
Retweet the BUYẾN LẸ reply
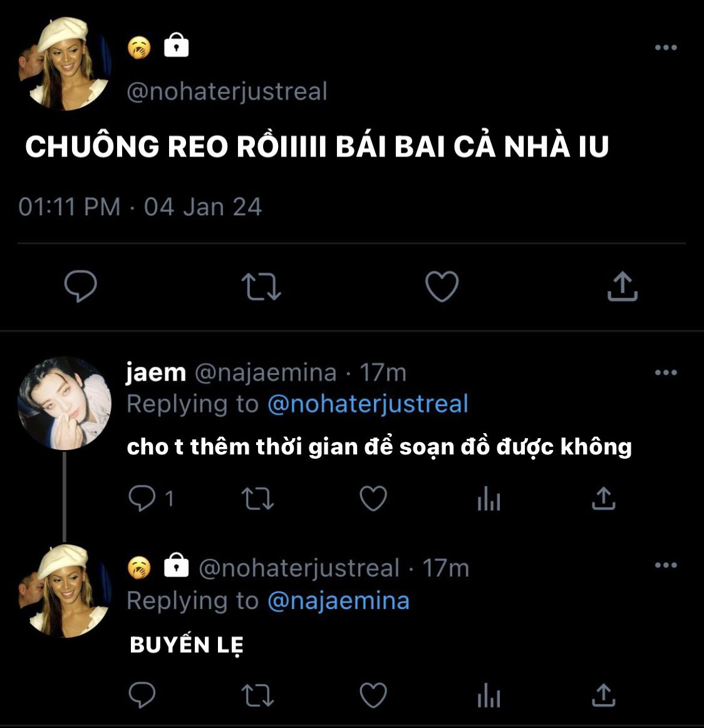click(258, 695)
